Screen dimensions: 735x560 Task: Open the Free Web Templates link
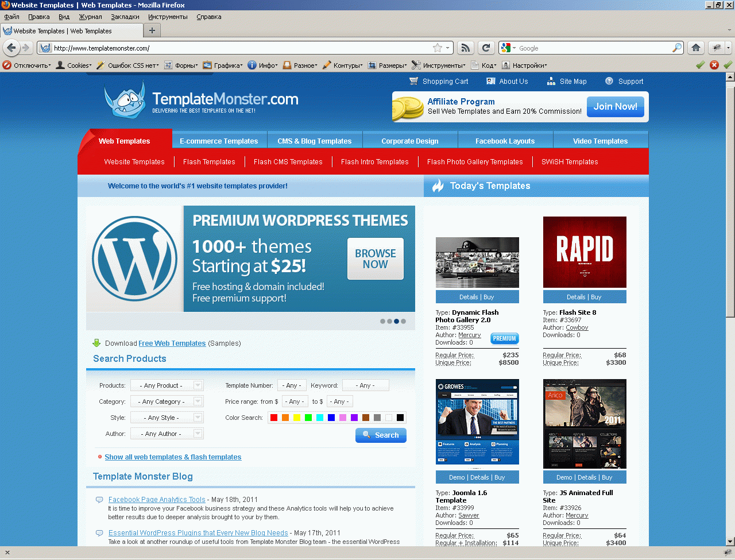(x=172, y=343)
